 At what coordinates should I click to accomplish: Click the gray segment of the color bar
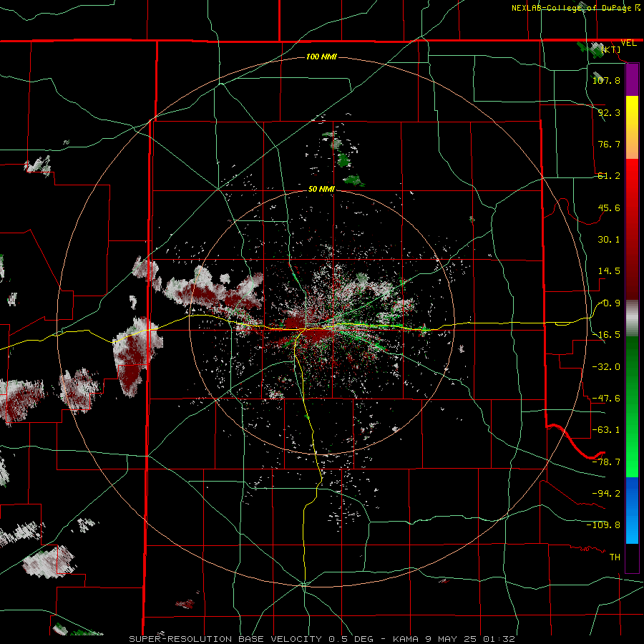coord(632,318)
